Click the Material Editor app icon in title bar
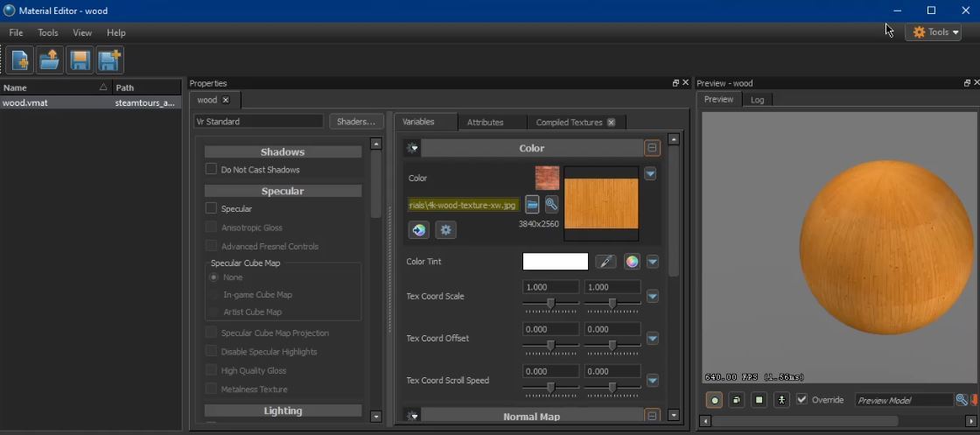This screenshot has height=435, width=980. coord(10,11)
